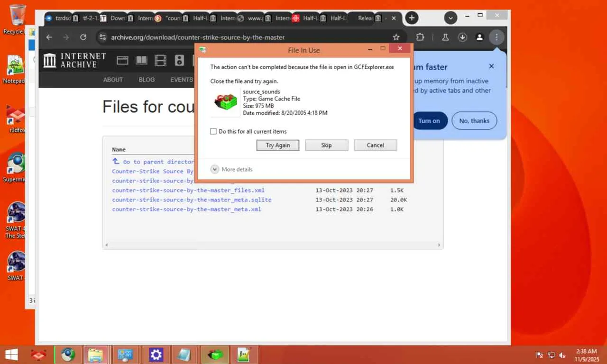The height and width of the screenshot is (364, 607).
Task: Open the Windows Start button
Action: pyautogui.click(x=11, y=355)
